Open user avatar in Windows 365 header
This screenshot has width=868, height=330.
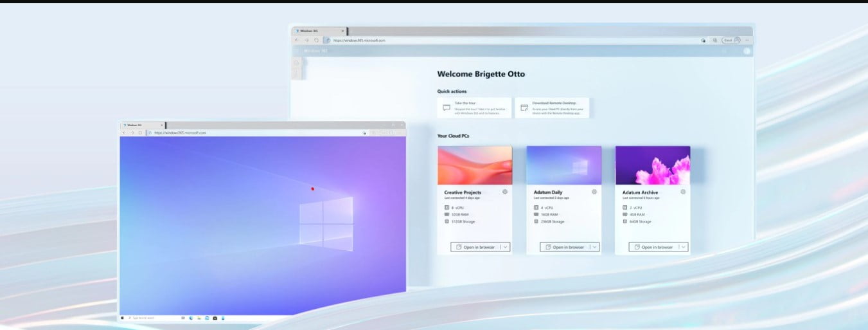click(x=747, y=51)
